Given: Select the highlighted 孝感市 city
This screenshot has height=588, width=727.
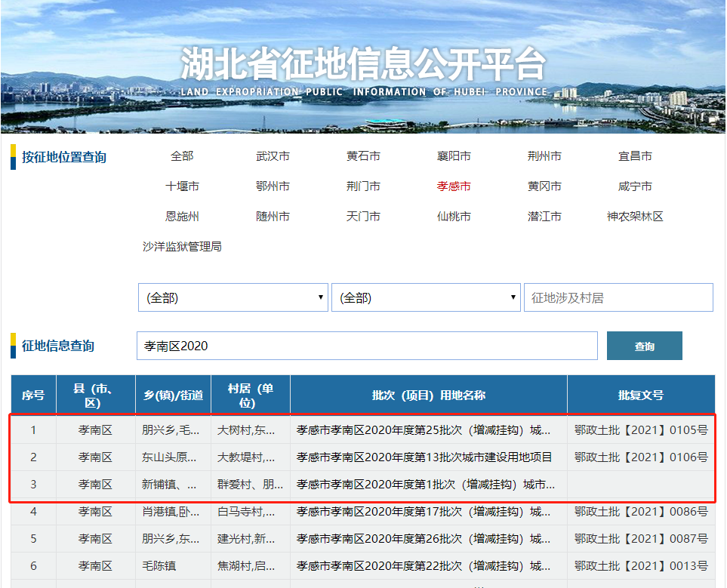Looking at the screenshot, I should (454, 186).
